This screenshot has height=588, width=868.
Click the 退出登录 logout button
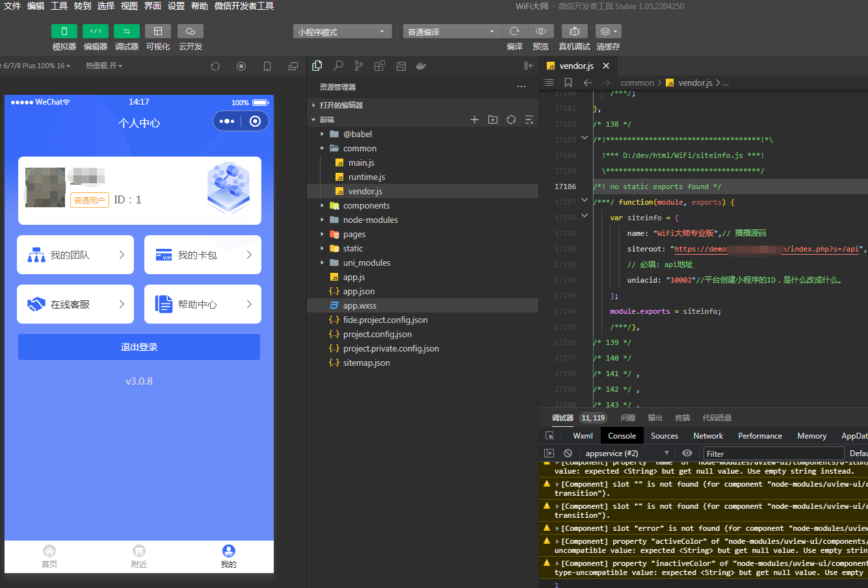pos(139,347)
